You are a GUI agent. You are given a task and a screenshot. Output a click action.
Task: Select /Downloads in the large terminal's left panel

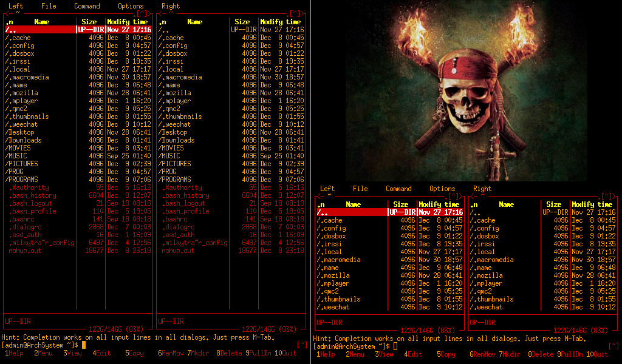[78, 140]
